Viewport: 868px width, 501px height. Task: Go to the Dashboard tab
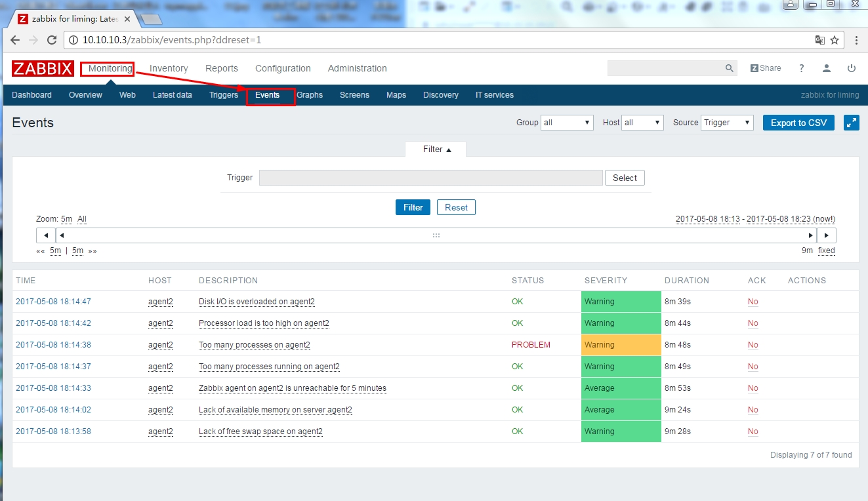point(31,95)
